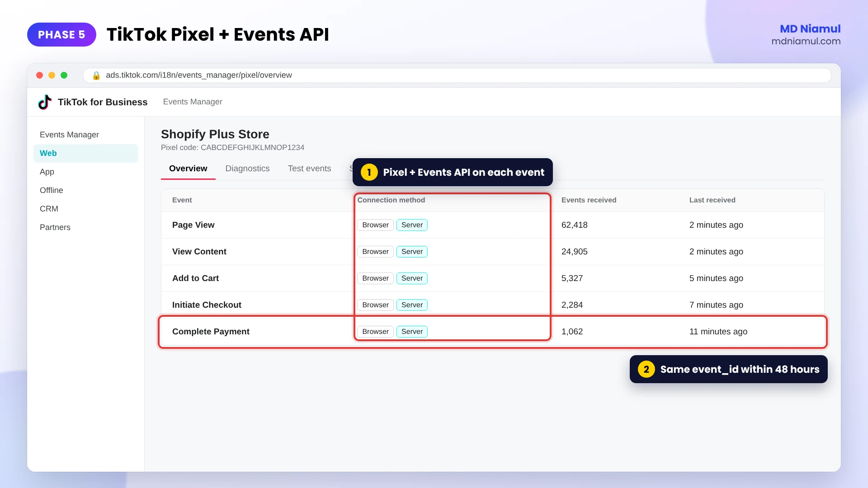Click the Complete Payment event name
868x488 pixels.
[211, 332]
